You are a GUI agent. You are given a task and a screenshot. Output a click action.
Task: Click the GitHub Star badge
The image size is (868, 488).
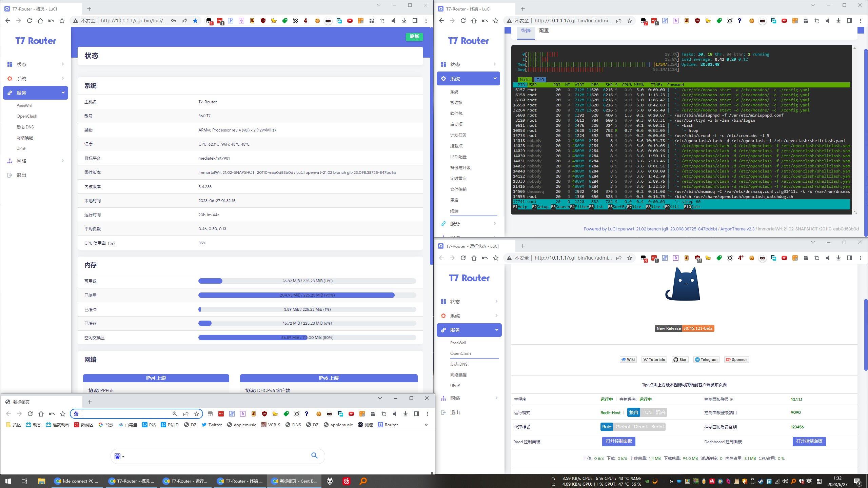click(x=680, y=360)
